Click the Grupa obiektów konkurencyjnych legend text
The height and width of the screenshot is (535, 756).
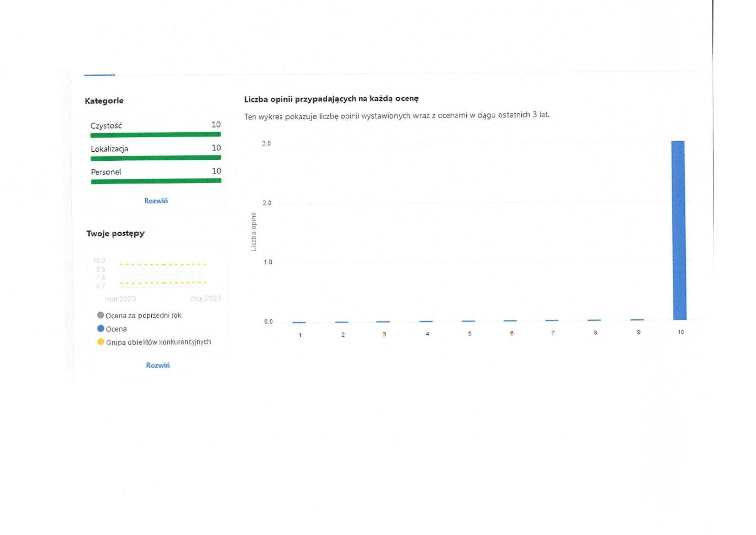click(x=158, y=342)
